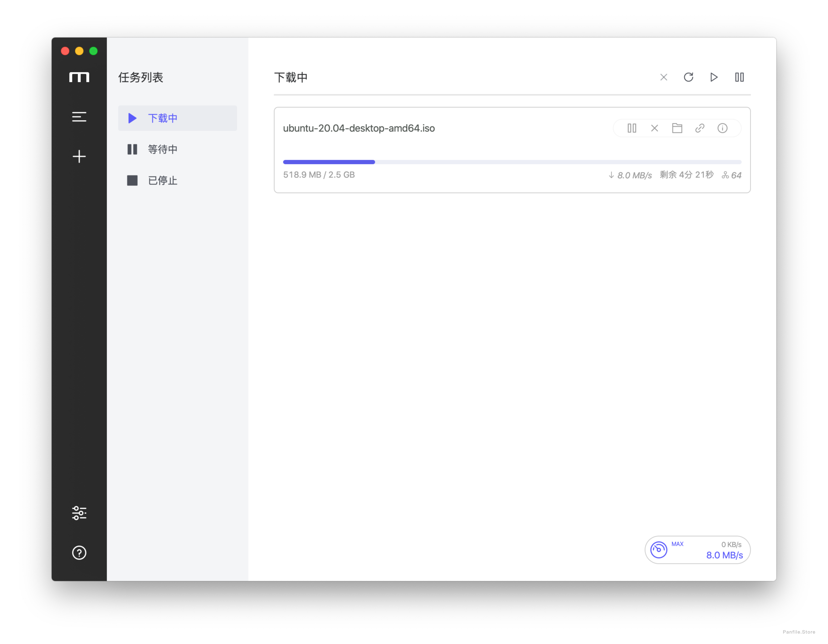Delete selected tasks with header X icon
This screenshot has height=644, width=828.
tap(663, 77)
